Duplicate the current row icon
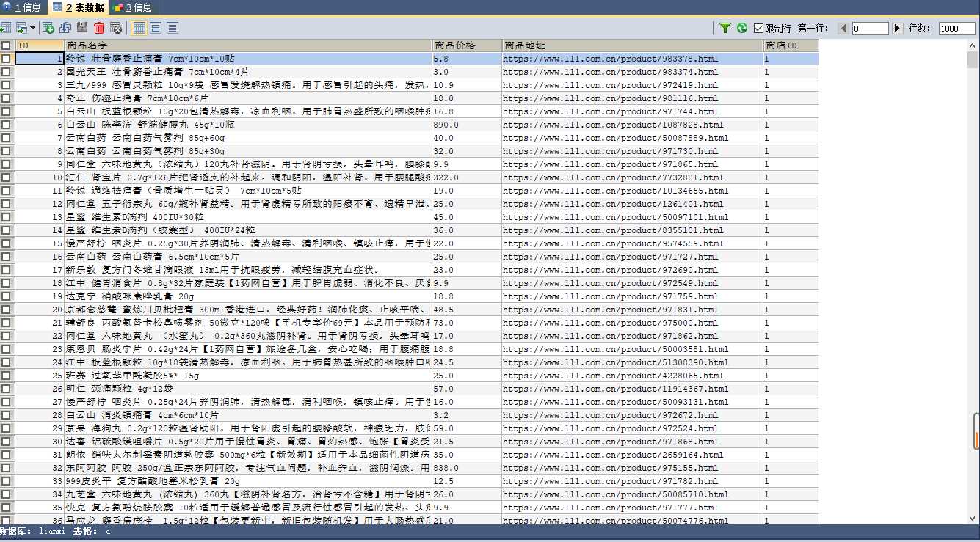Image resolution: width=980 pixels, height=542 pixels. 65,28
